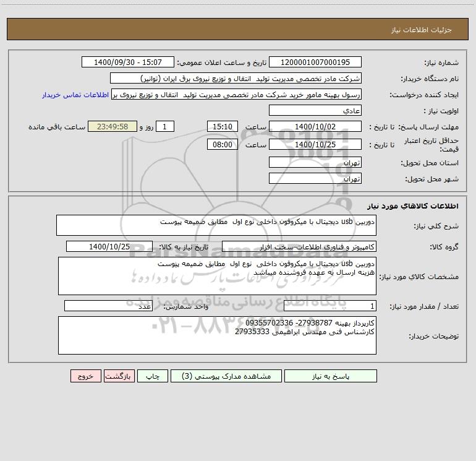Viewport: 476px width, 461px height.
Task: Click the جزئیات اطلاعات نیاز header title
Action: click(421, 30)
